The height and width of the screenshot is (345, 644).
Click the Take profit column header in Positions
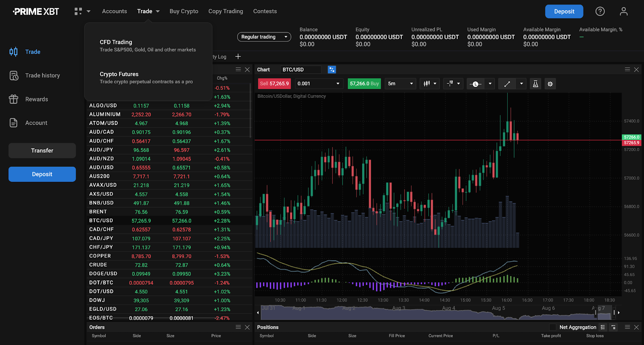click(551, 336)
